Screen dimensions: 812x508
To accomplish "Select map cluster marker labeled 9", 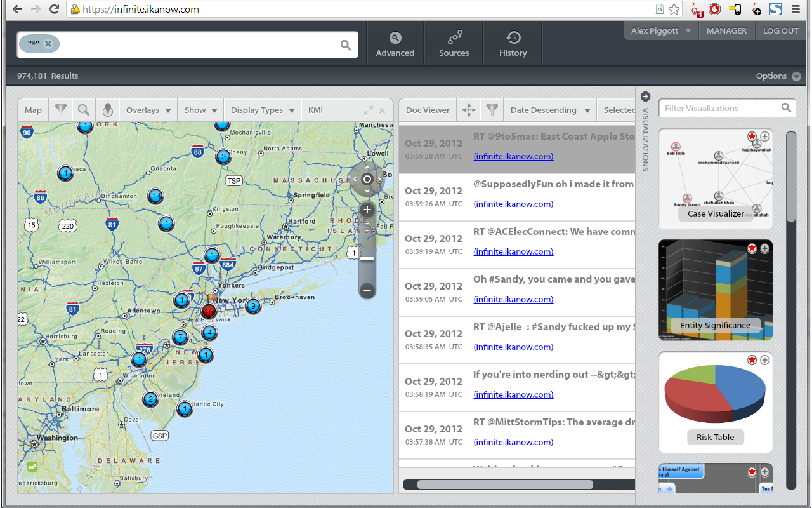I will pos(253,307).
